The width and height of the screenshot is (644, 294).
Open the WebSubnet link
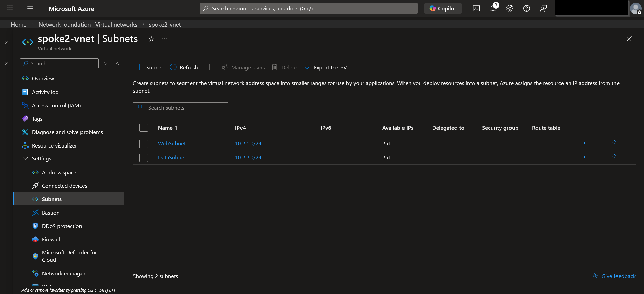(x=172, y=143)
